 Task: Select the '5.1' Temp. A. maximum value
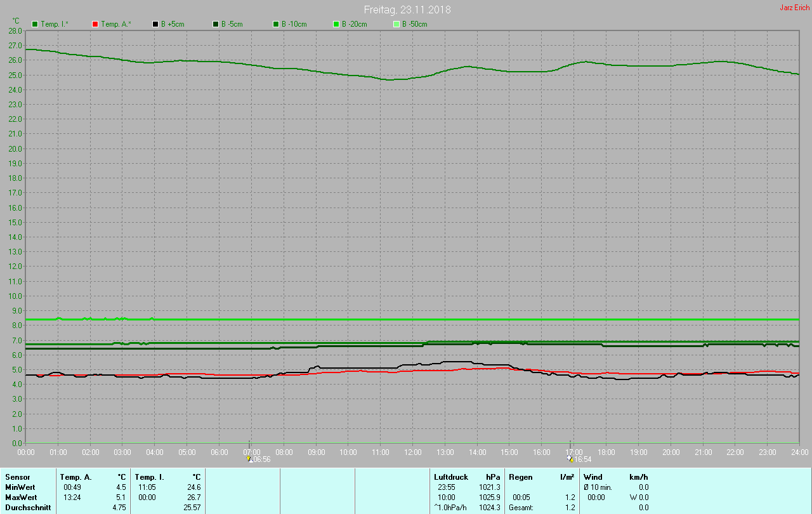120,498
